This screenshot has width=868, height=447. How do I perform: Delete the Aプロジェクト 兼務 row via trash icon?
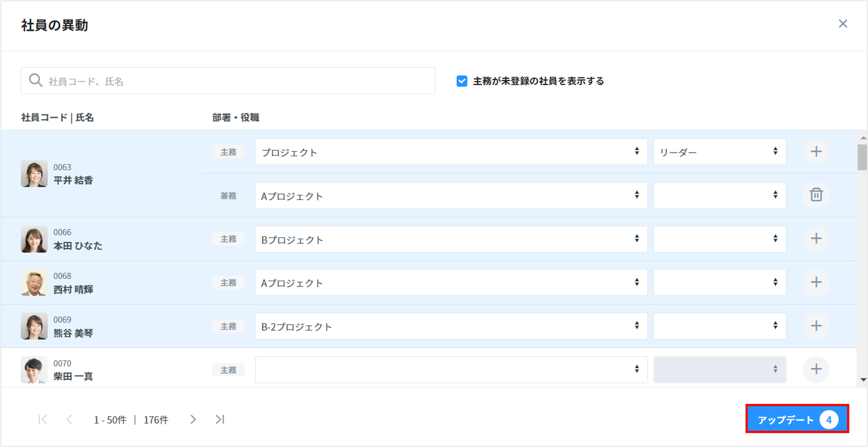tap(816, 195)
